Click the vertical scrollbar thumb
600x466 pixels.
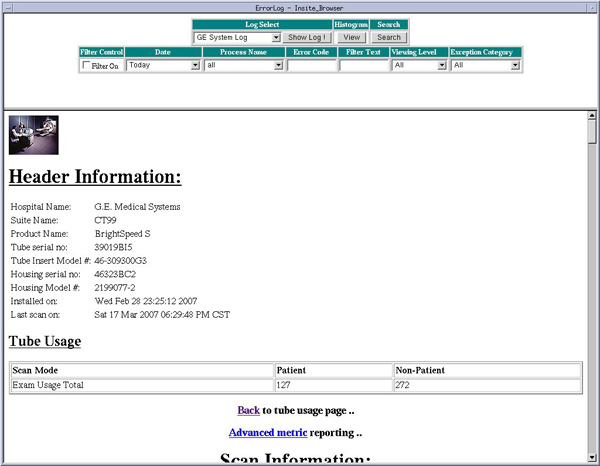591,134
